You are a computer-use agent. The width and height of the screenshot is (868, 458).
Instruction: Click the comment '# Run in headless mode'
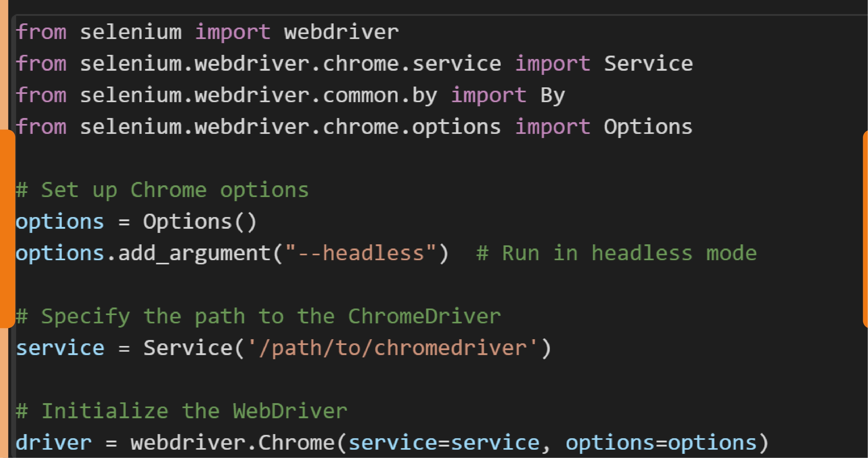tap(616, 253)
